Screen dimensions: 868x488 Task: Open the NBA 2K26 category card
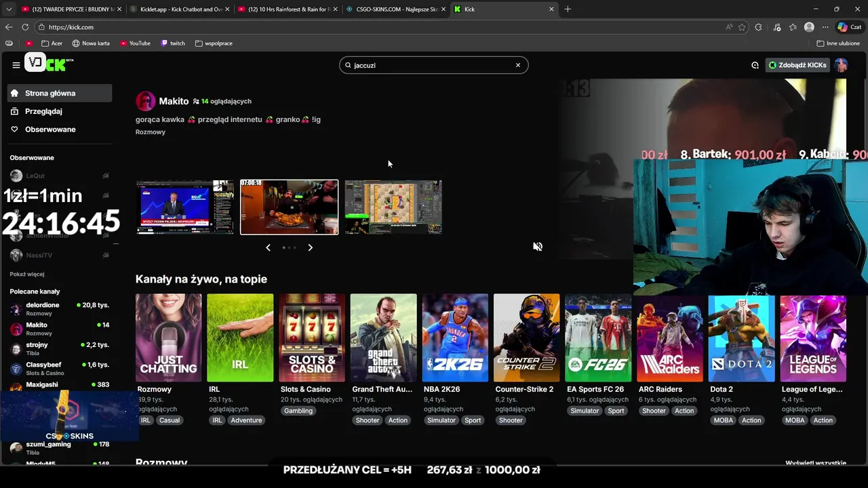[455, 338]
